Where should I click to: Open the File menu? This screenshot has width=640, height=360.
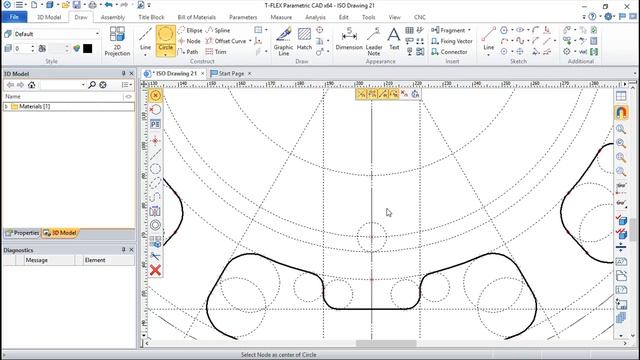(x=14, y=17)
